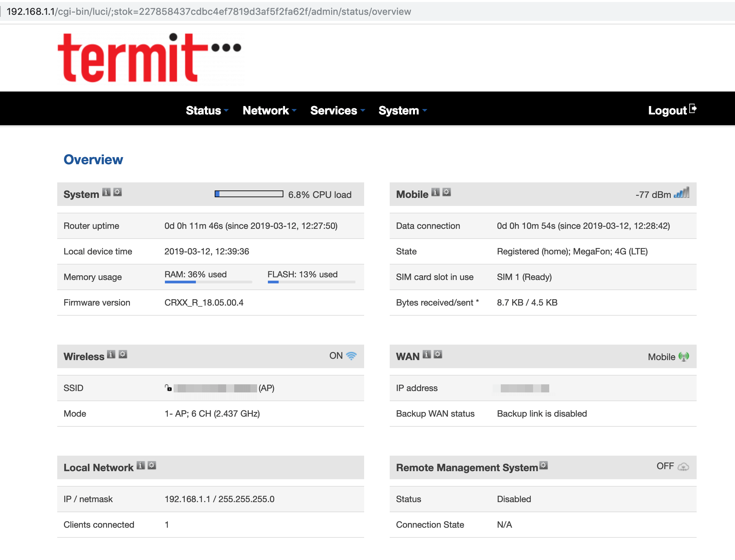Screen dimensions: 735x560
Task: Click the Mobile panel info icon
Action: [x=435, y=192]
